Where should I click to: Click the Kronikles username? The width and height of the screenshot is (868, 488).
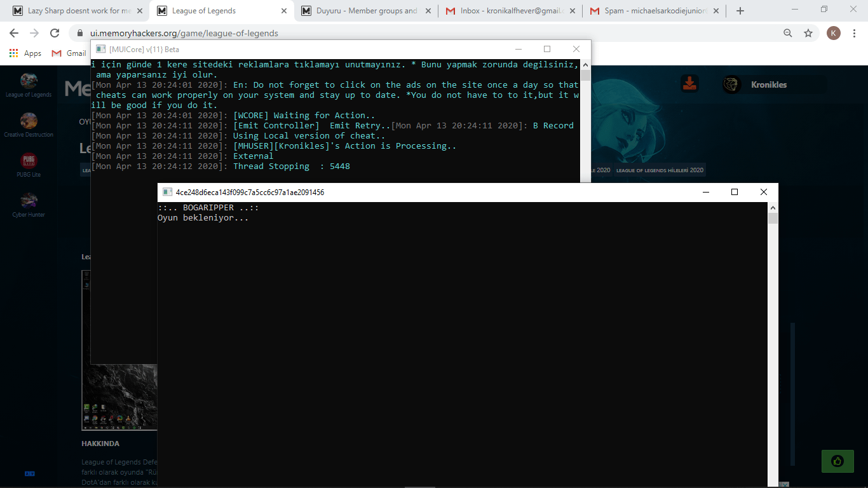click(769, 85)
